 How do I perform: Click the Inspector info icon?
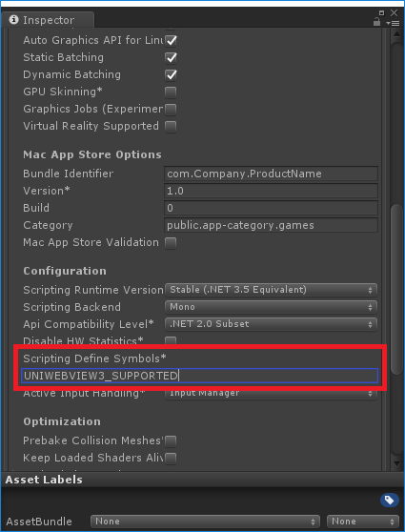14,20
